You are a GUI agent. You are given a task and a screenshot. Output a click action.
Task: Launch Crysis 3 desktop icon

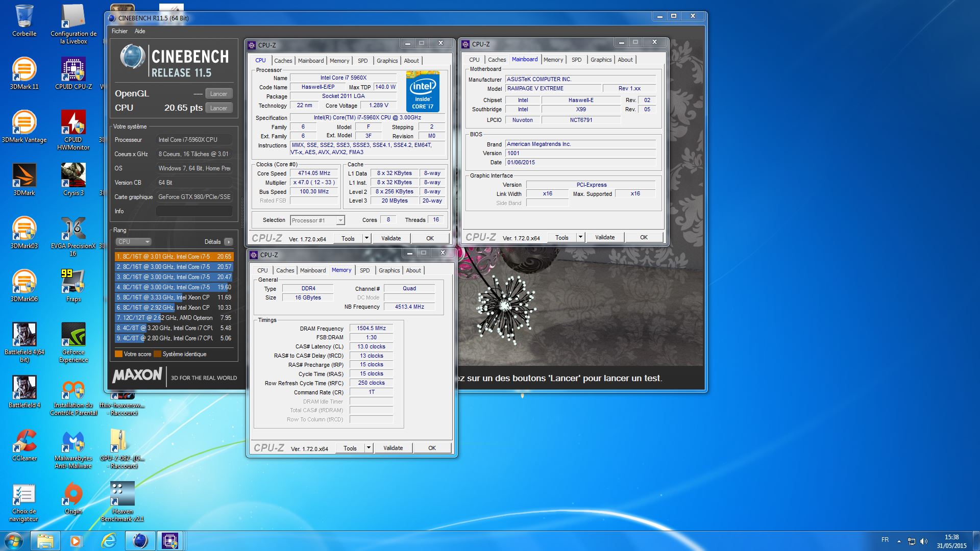pyautogui.click(x=73, y=180)
